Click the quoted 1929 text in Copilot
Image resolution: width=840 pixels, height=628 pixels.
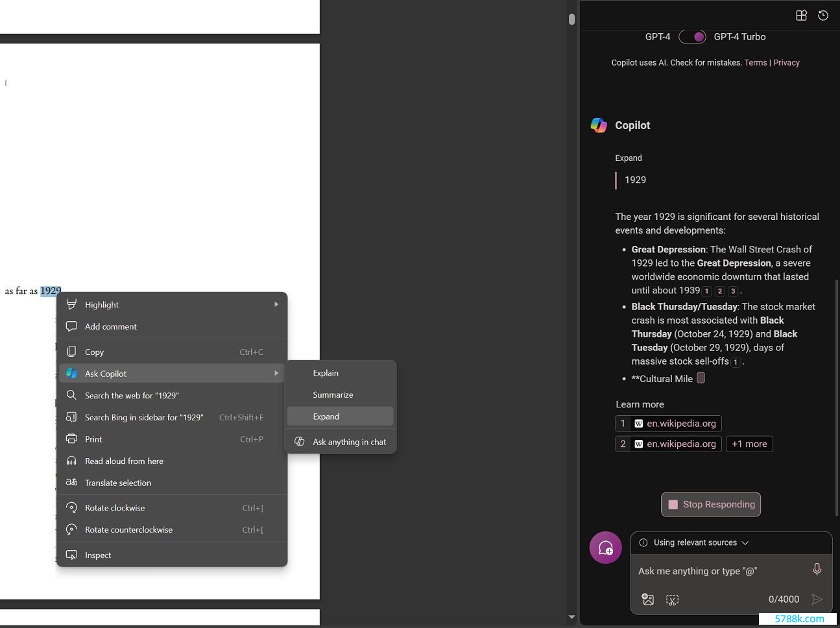[635, 180]
